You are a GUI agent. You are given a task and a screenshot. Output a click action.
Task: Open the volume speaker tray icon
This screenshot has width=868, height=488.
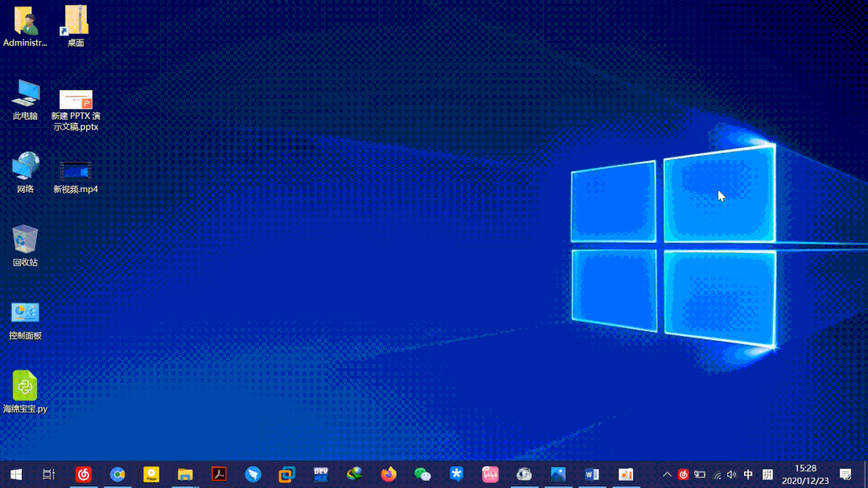732,474
